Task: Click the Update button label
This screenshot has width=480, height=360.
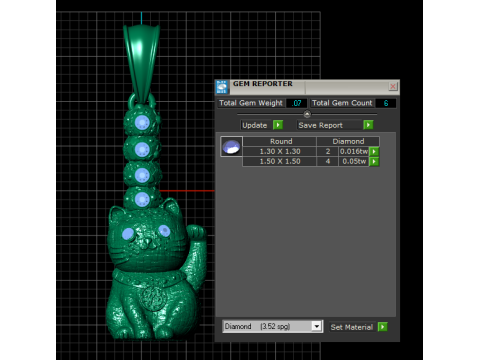Action: pyautogui.click(x=255, y=125)
